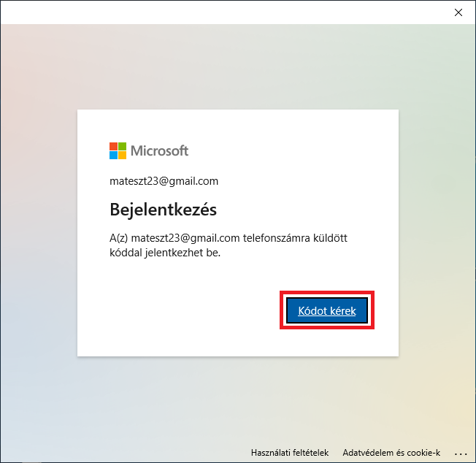476x463 pixels.
Task: Click the red square in Microsoft logo
Action: pyautogui.click(x=113, y=146)
